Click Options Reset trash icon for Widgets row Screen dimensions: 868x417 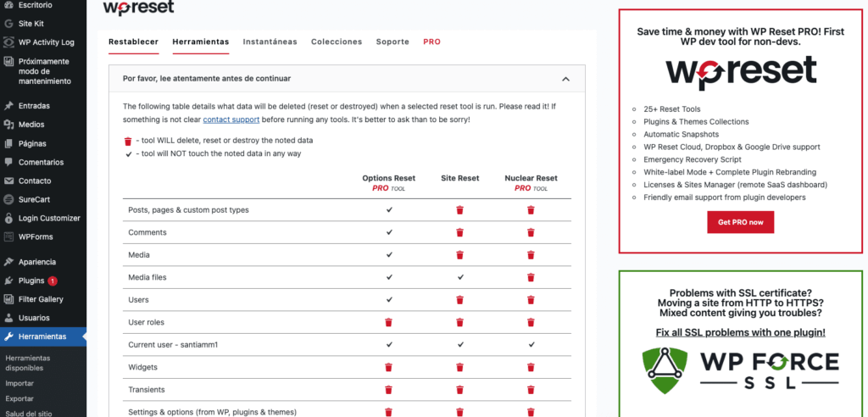point(388,367)
